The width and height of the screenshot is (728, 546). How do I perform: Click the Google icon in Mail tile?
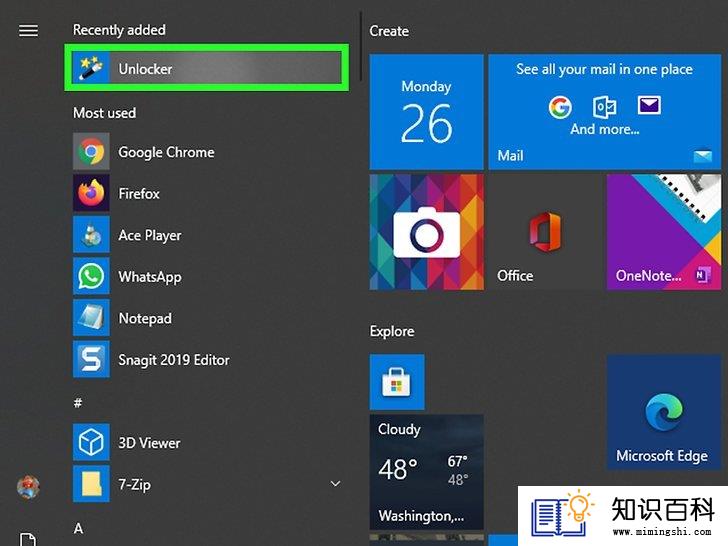(560, 107)
